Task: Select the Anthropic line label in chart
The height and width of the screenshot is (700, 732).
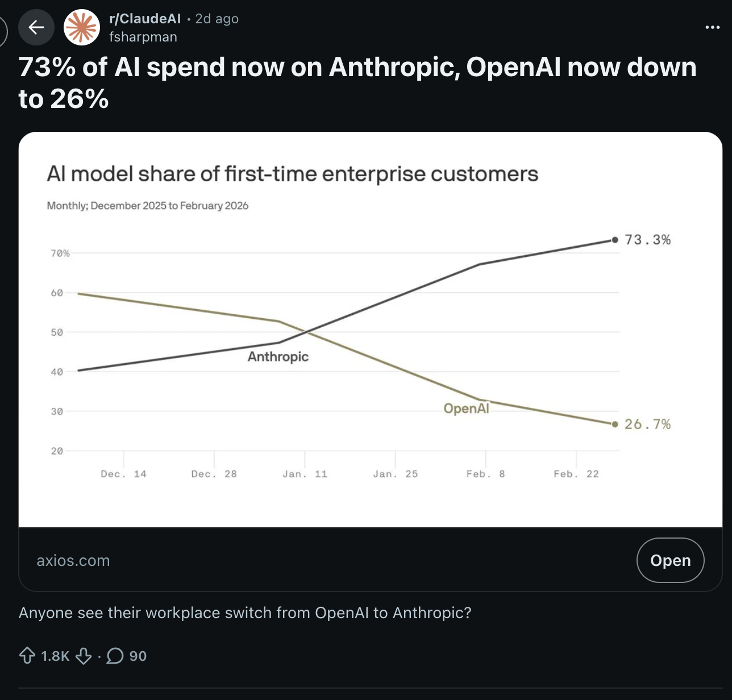Action: [x=278, y=357]
